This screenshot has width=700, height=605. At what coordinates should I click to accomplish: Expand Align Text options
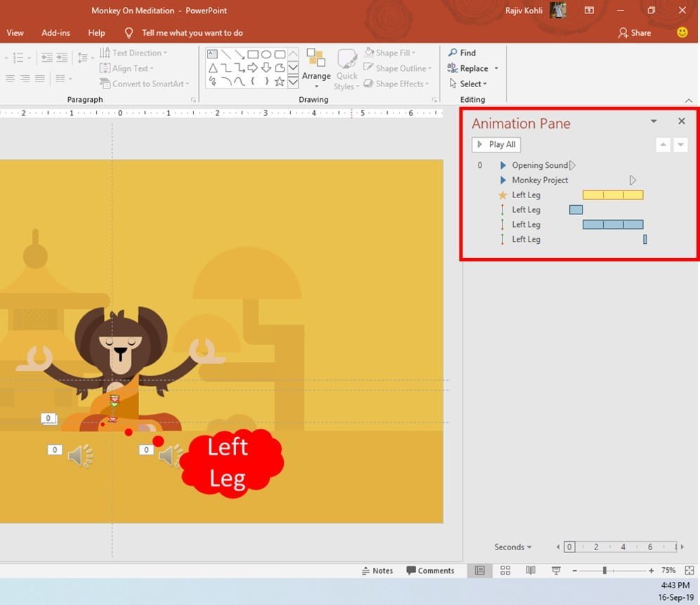pyautogui.click(x=127, y=68)
